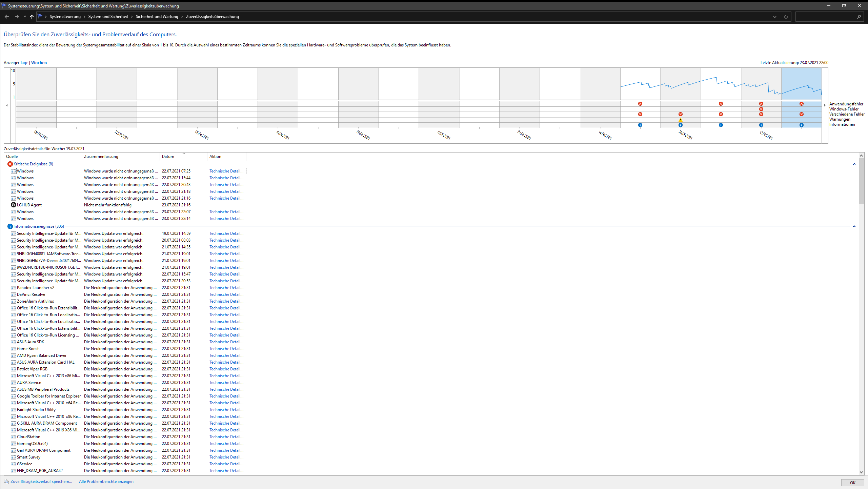Click the Back navigation arrow
The width and height of the screenshot is (868, 489).
tap(7, 17)
